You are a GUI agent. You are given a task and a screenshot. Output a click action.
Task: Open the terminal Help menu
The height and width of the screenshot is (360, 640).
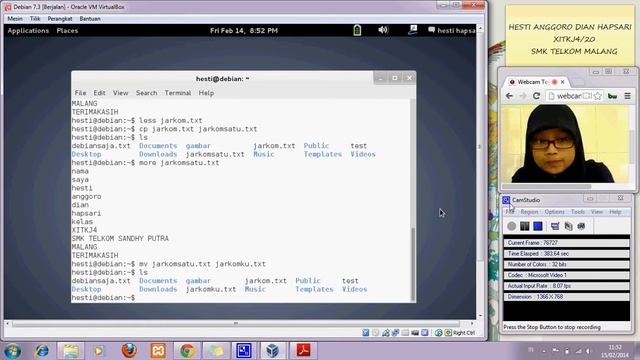click(206, 93)
